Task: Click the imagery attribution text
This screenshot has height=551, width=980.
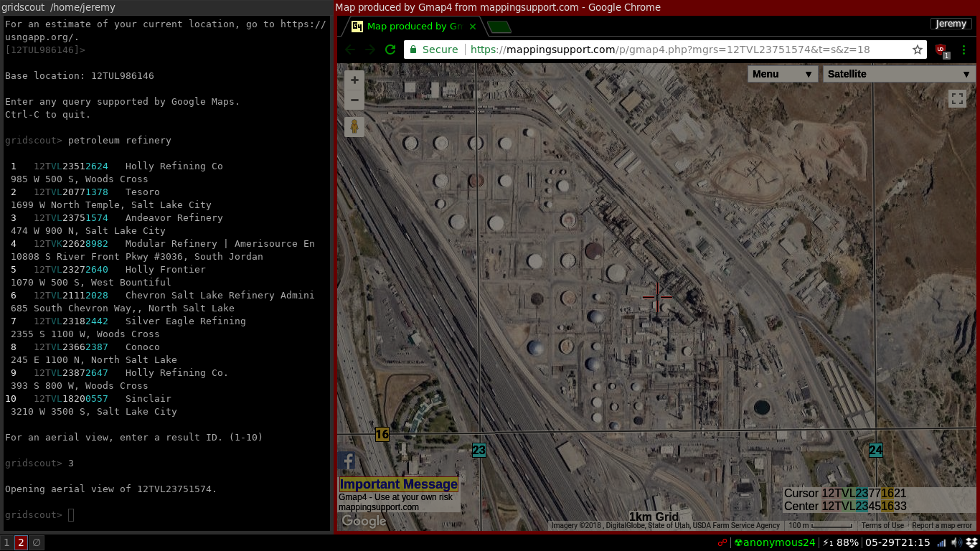Action: (x=666, y=526)
